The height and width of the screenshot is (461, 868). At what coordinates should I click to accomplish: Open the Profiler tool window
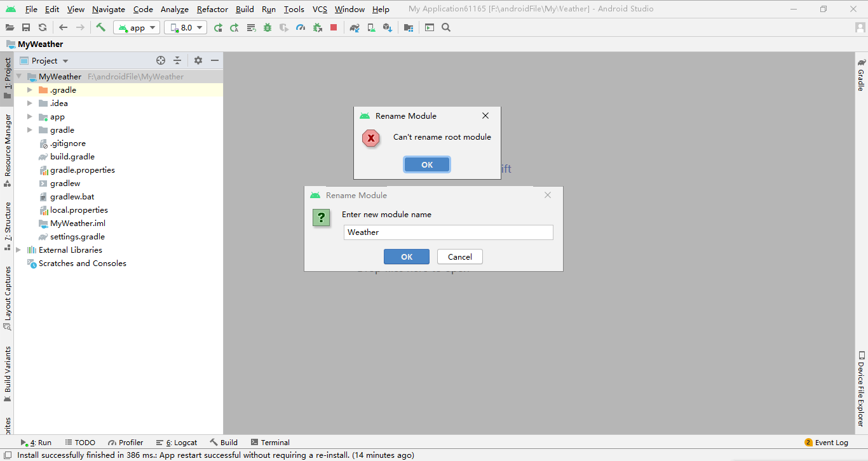[126, 443]
